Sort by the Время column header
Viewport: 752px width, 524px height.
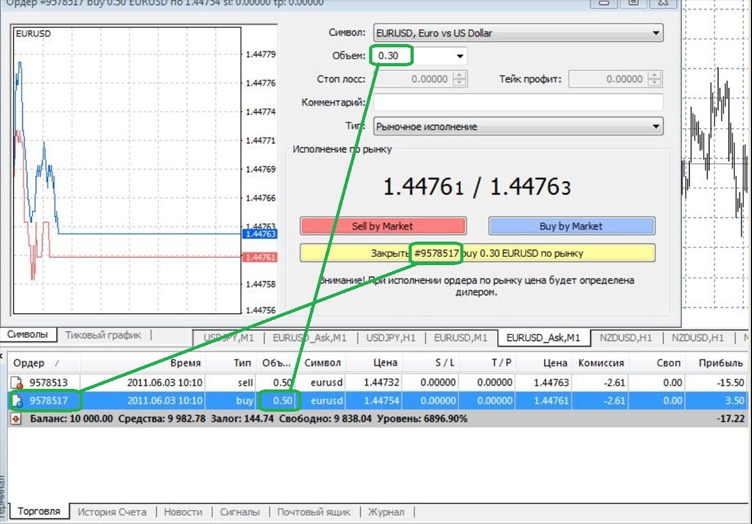(x=143, y=363)
